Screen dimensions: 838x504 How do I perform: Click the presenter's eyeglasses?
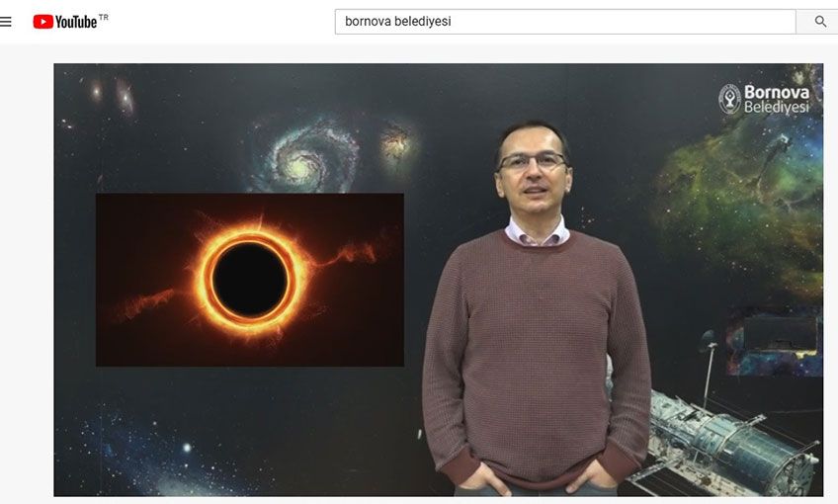pyautogui.click(x=533, y=161)
